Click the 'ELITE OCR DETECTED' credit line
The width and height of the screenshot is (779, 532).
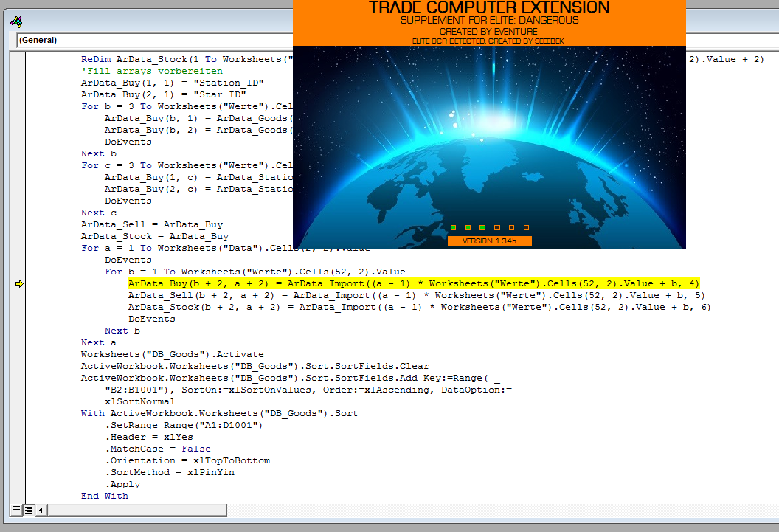click(x=488, y=41)
